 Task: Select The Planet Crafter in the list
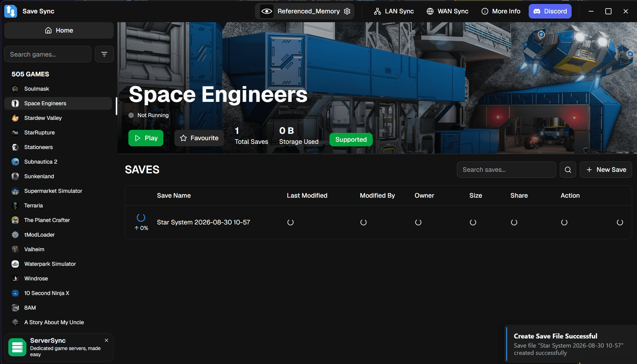(x=58, y=220)
